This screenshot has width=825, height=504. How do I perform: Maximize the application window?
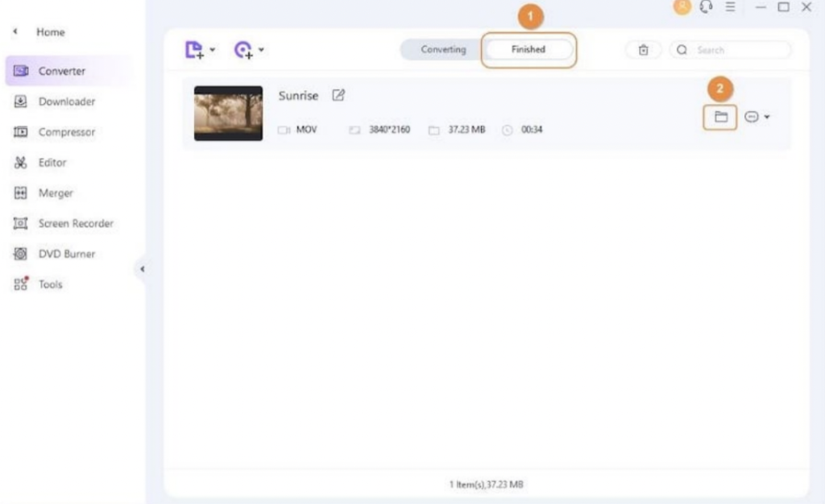(783, 6)
